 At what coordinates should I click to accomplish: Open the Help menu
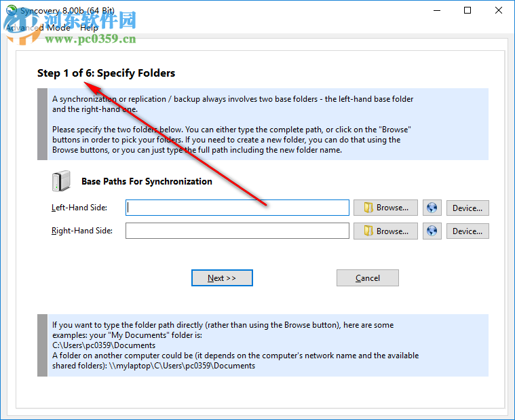pyautogui.click(x=89, y=28)
